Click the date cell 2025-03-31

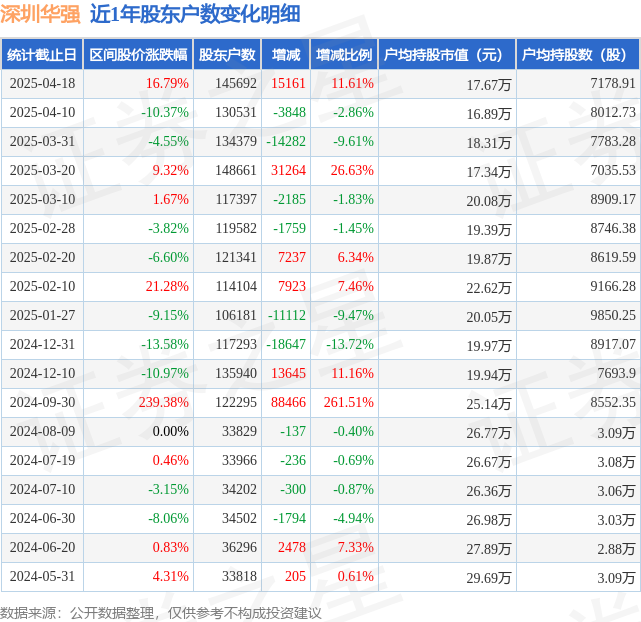coord(43,141)
